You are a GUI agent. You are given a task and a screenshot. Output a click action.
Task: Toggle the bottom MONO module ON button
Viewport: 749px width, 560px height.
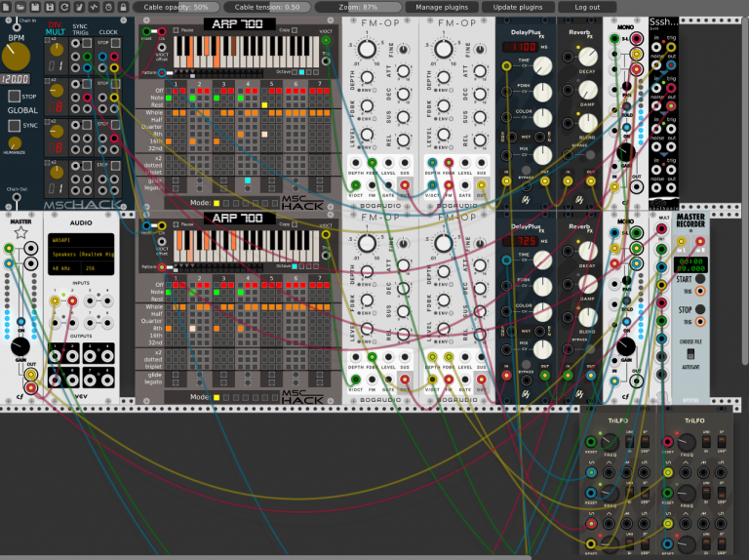626,322
